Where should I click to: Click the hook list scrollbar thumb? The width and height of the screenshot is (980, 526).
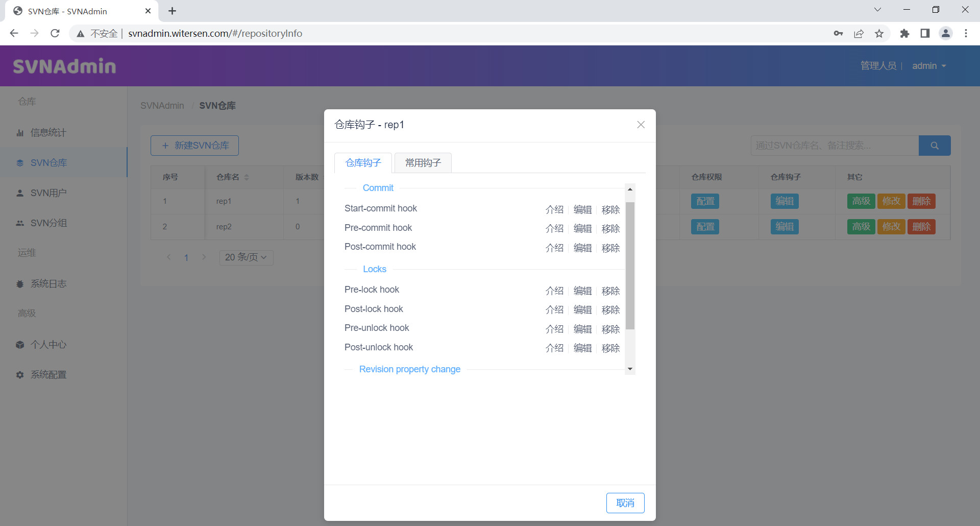[x=630, y=266]
